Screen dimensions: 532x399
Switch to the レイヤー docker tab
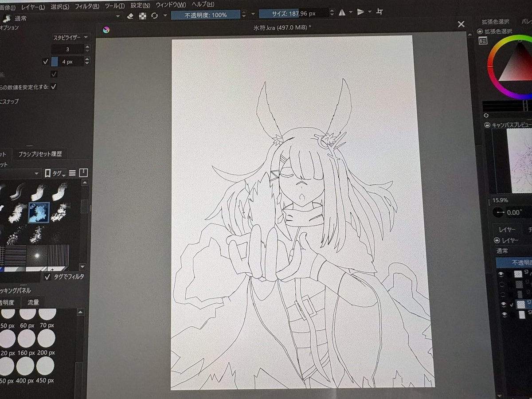[x=507, y=230]
